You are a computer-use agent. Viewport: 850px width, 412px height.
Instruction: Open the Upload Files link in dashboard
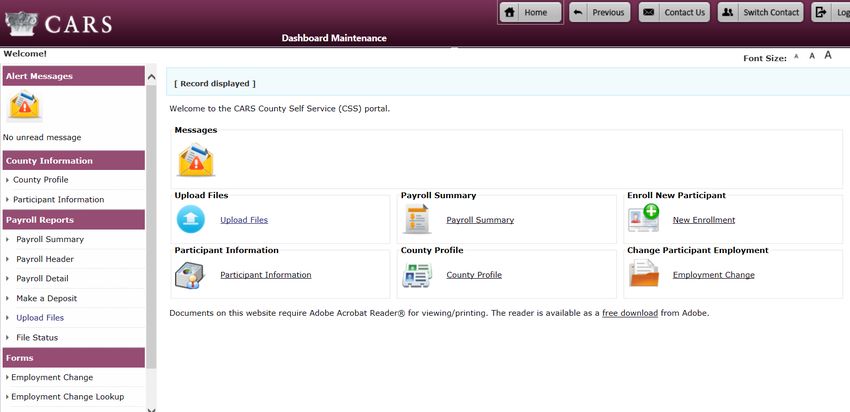click(x=244, y=220)
